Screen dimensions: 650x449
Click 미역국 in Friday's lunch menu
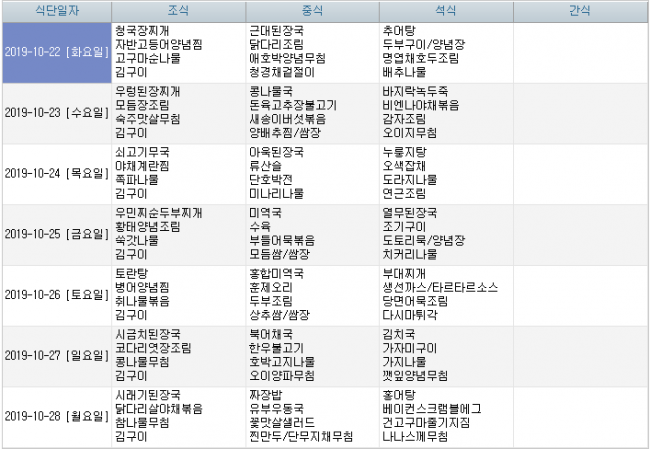264,212
